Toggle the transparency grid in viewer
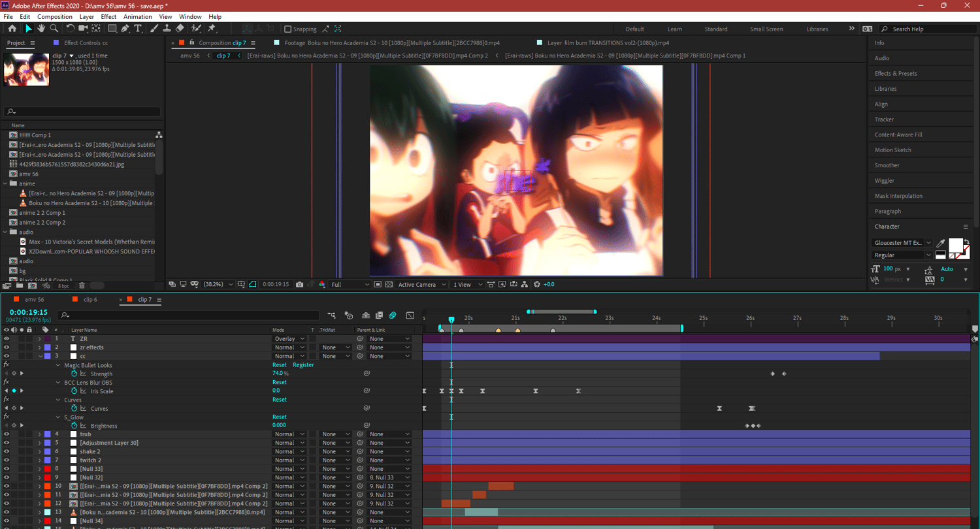Viewport: 980px width, 529px height. point(389,285)
